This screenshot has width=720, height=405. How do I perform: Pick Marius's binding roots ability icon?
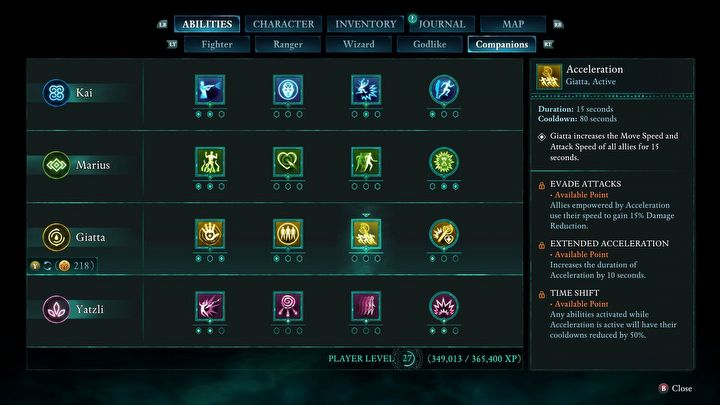210,162
